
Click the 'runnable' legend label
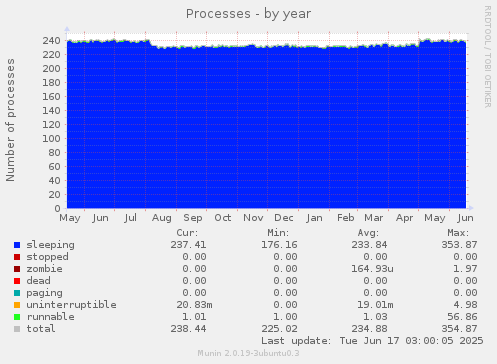click(x=50, y=317)
